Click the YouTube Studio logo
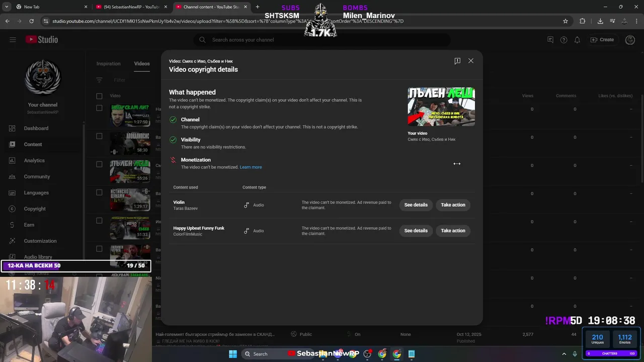This screenshot has height=362, width=644. pyautogui.click(x=42, y=40)
